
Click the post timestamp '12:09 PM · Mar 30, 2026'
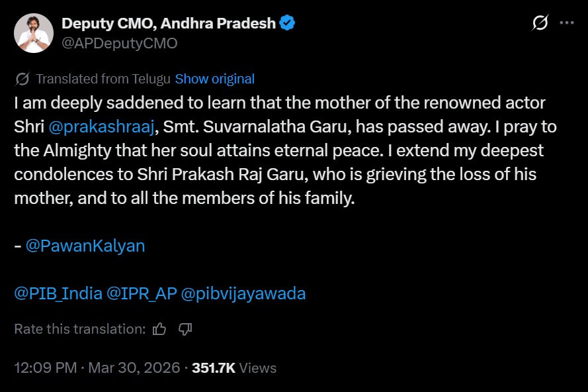[97, 368]
